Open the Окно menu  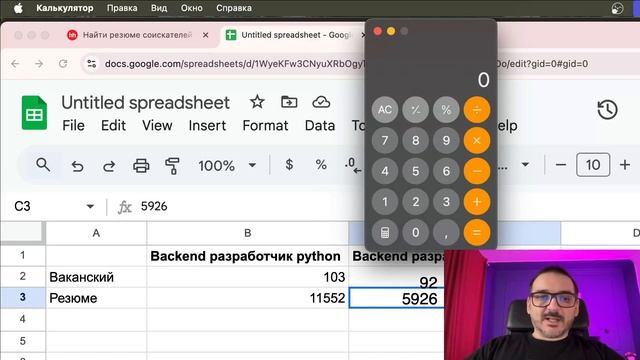[x=191, y=8]
